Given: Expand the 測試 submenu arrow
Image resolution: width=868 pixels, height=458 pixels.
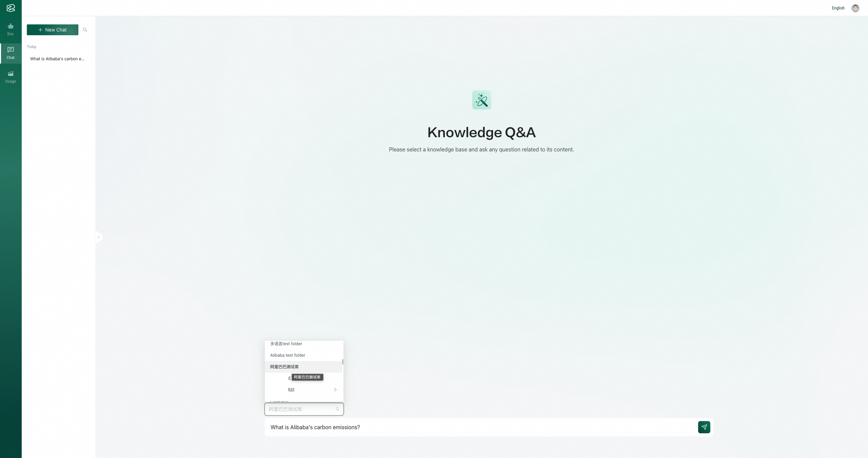Looking at the screenshot, I should (335, 390).
